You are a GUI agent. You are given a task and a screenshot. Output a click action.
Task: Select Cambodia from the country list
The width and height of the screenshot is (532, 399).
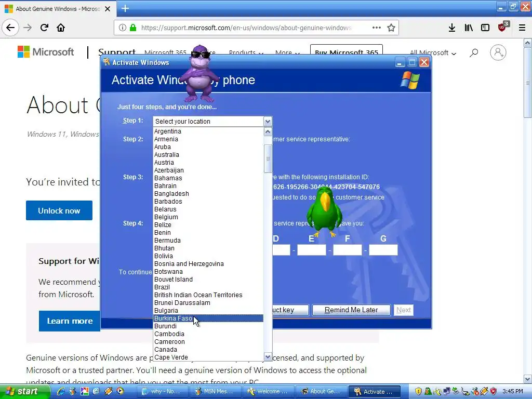point(208,334)
